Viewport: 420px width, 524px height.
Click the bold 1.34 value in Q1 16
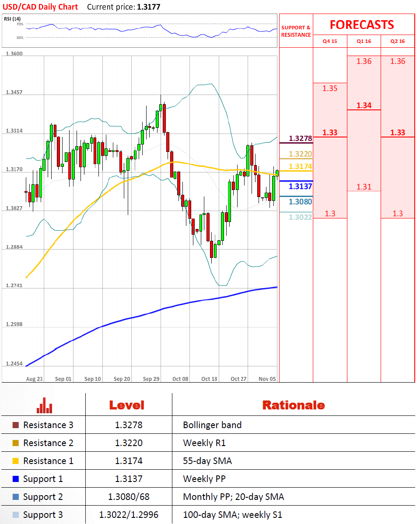coord(364,105)
